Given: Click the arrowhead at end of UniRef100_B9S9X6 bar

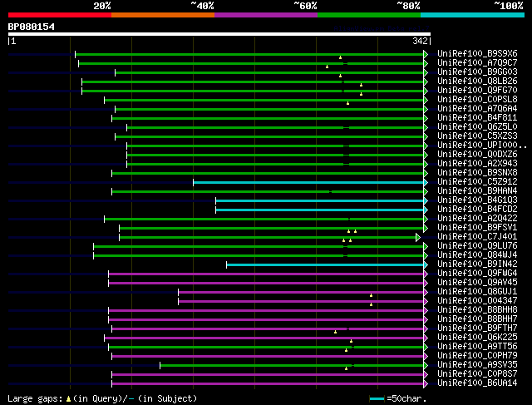Looking at the screenshot, I should point(426,54).
